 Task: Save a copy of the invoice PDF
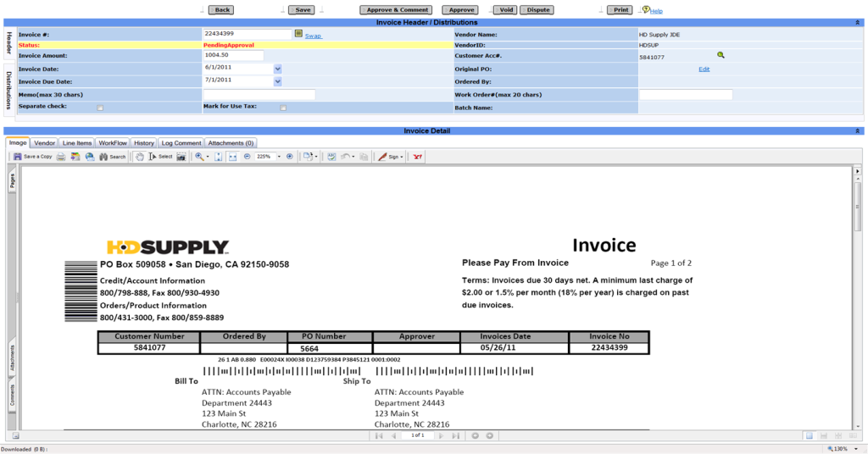tap(33, 157)
